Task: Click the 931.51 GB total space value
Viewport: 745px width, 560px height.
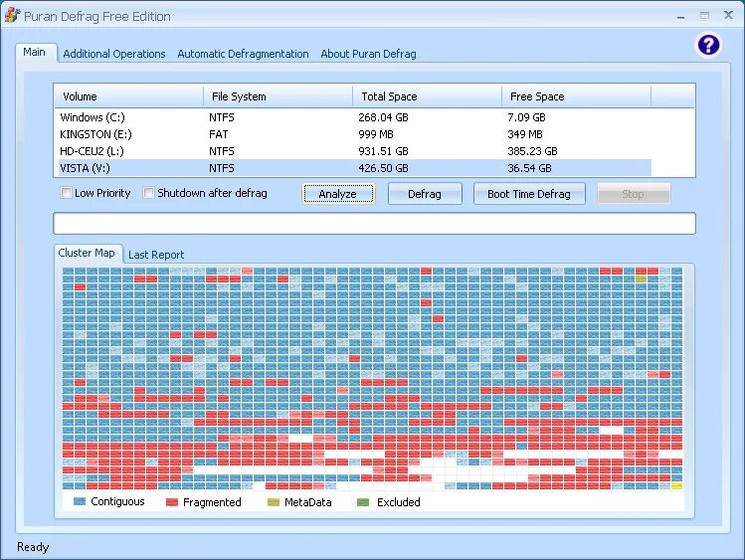Action: click(383, 151)
